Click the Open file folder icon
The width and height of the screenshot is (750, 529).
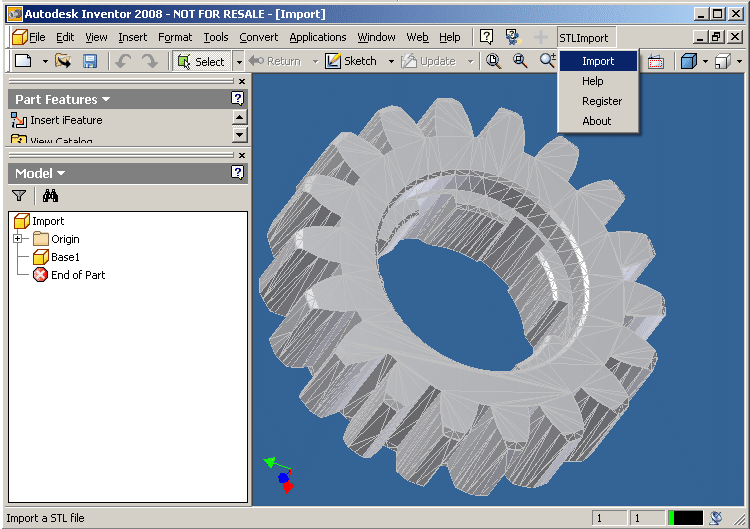(x=63, y=61)
